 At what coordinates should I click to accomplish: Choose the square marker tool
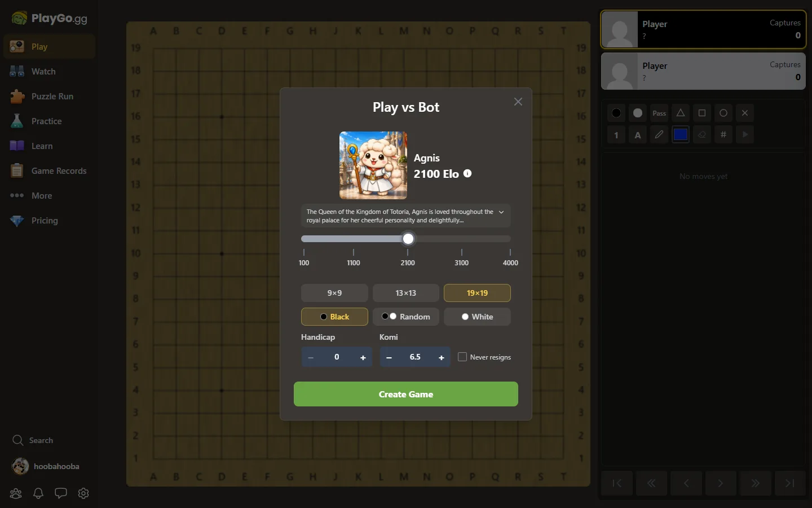(702, 113)
